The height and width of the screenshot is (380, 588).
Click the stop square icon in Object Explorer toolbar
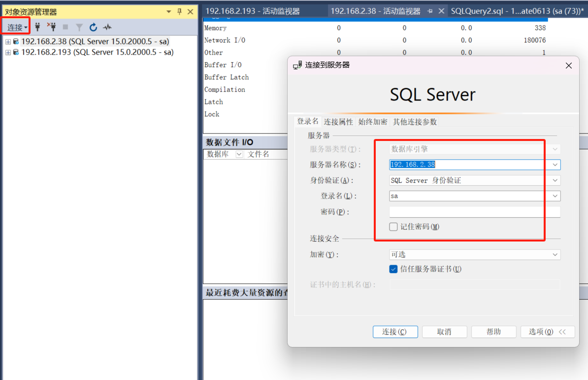65,27
